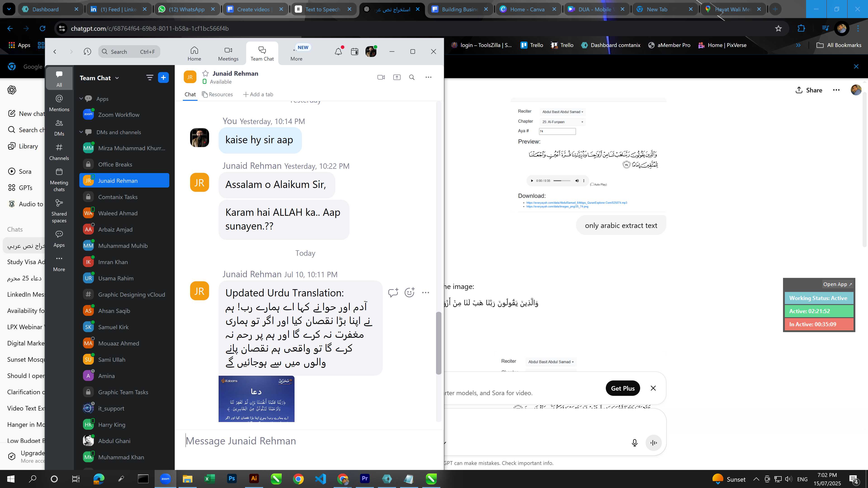
Task: Click the Zoom history clock icon
Action: pyautogui.click(x=87, y=52)
